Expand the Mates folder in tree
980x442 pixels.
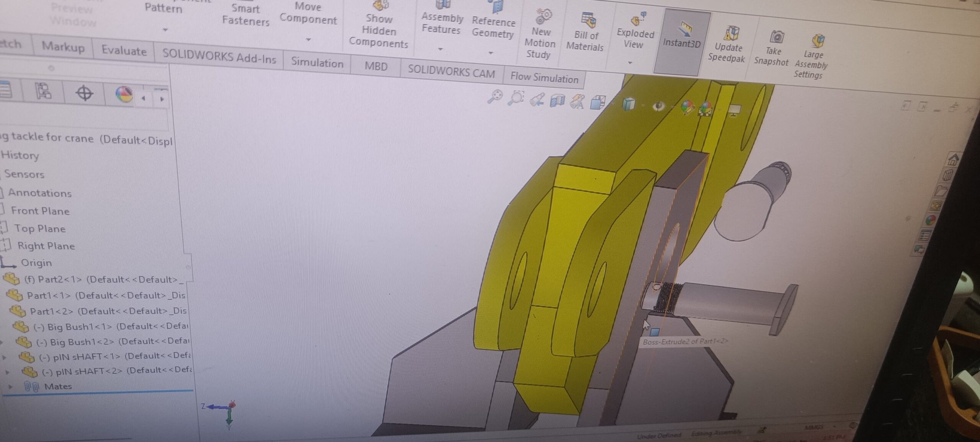pos(10,387)
